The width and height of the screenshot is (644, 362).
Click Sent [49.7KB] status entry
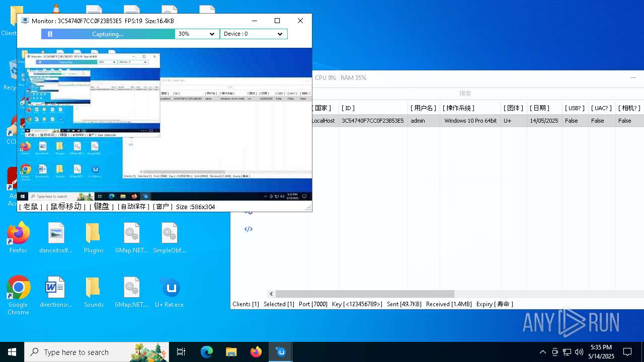point(404,304)
